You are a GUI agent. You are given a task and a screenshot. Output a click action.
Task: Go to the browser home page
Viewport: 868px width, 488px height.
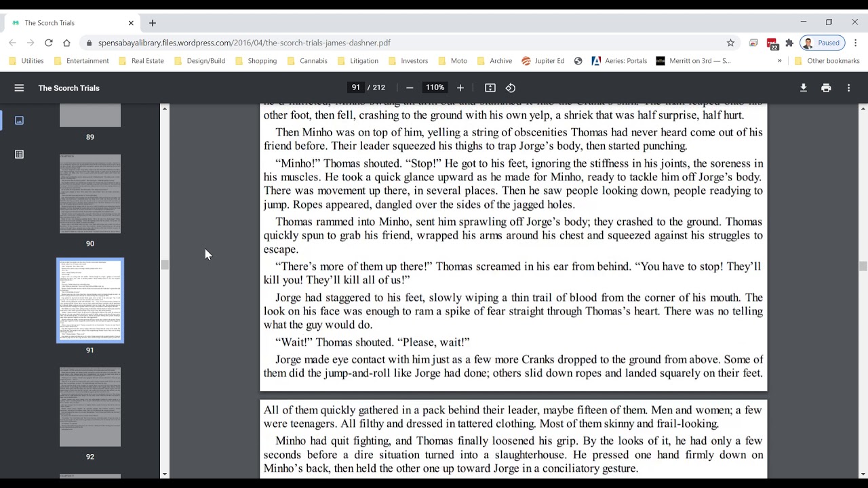click(66, 43)
